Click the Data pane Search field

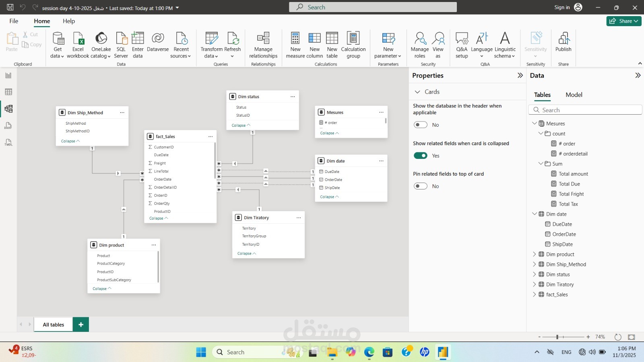585,110
